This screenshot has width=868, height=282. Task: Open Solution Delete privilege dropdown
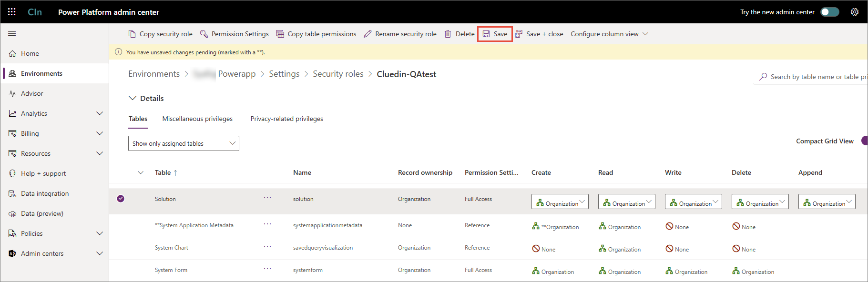760,201
